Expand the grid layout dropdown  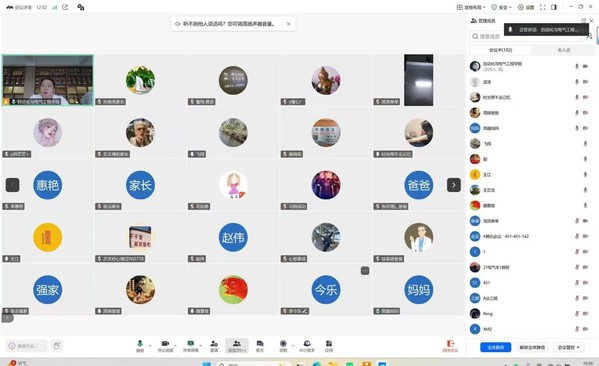coord(471,7)
